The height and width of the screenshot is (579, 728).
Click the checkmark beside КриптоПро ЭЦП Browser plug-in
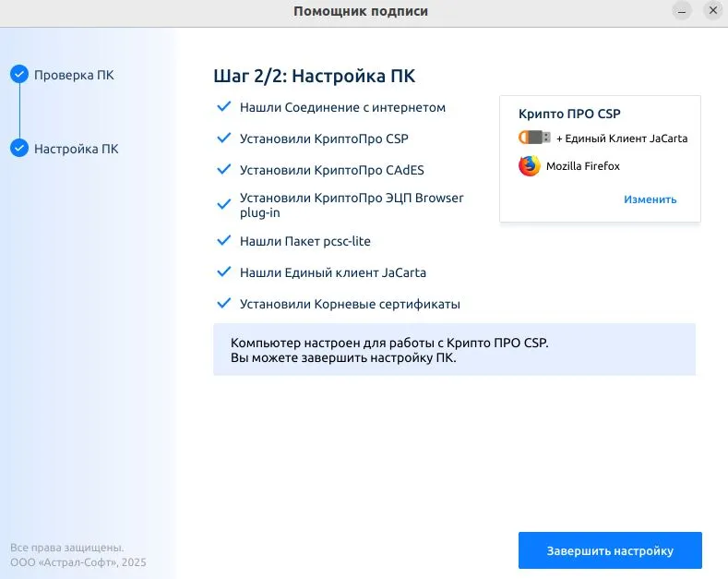point(224,204)
